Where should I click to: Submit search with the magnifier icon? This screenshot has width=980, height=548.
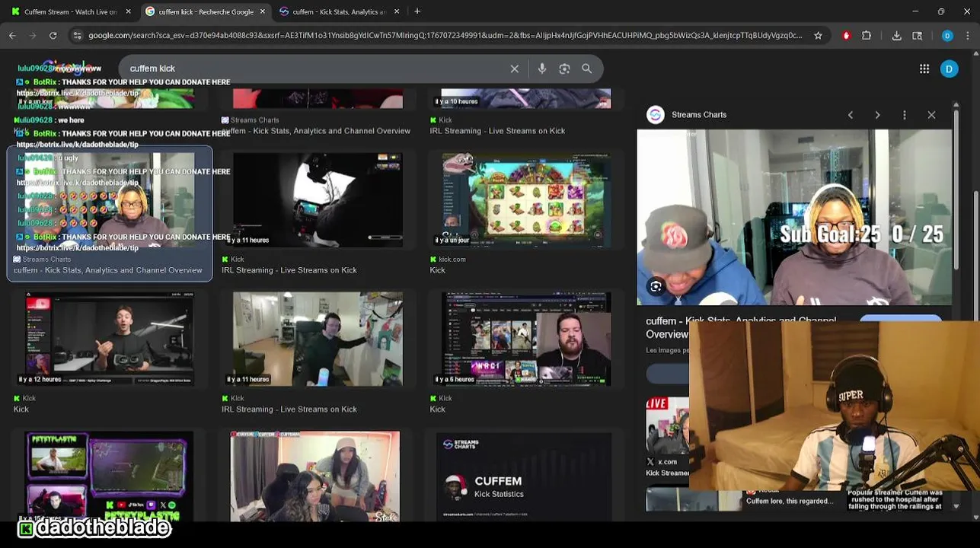pyautogui.click(x=587, y=68)
